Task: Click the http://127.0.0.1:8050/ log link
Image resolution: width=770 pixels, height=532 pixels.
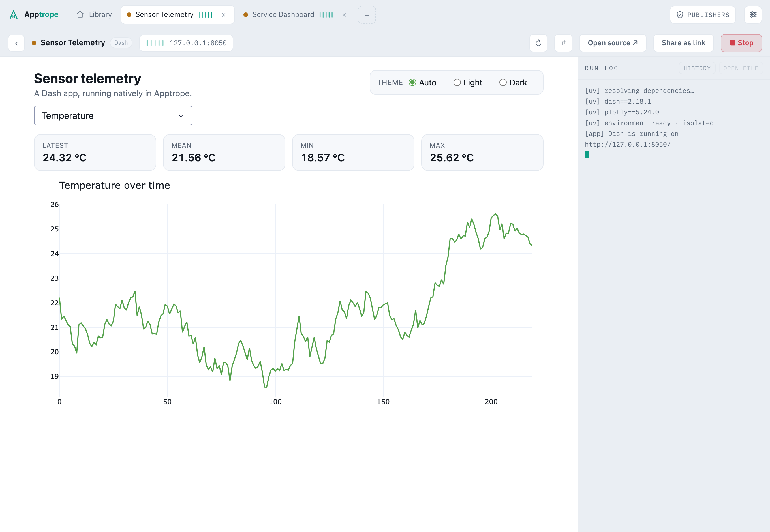Action: [x=628, y=144]
